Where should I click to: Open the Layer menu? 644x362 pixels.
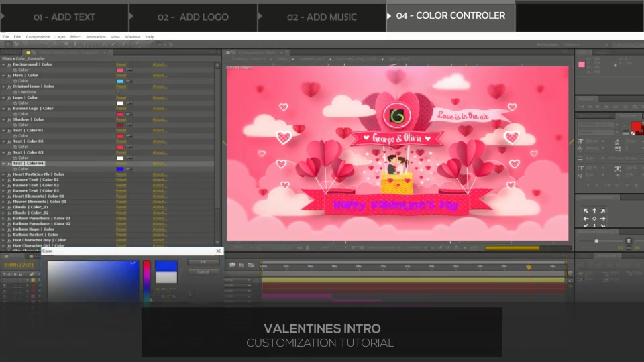pos(60,37)
